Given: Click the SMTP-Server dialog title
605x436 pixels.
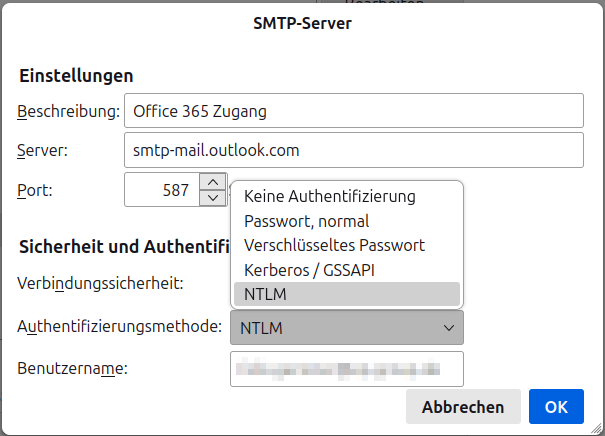Looking at the screenshot, I should [302, 23].
